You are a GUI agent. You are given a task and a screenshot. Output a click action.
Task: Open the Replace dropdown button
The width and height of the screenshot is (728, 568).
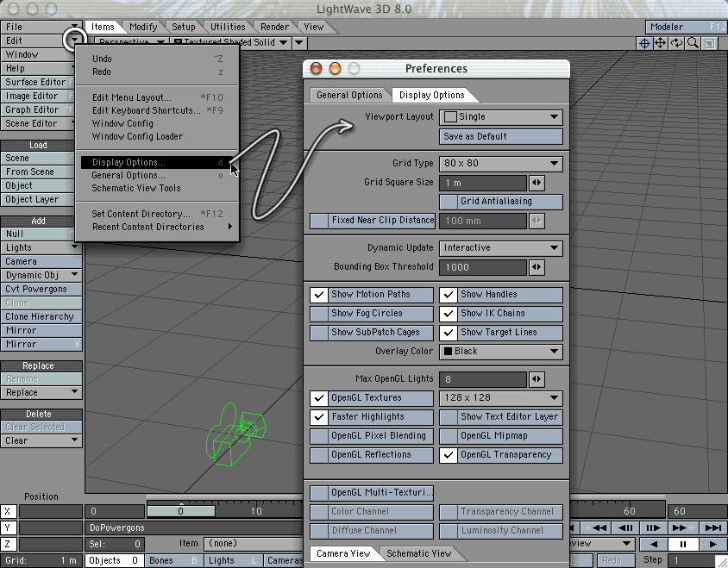pos(41,392)
